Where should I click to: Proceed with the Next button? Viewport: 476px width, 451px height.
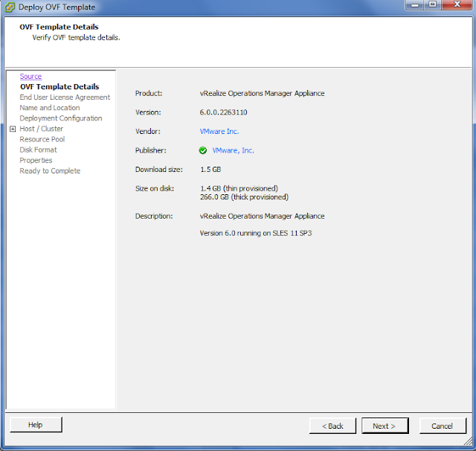coord(385,426)
